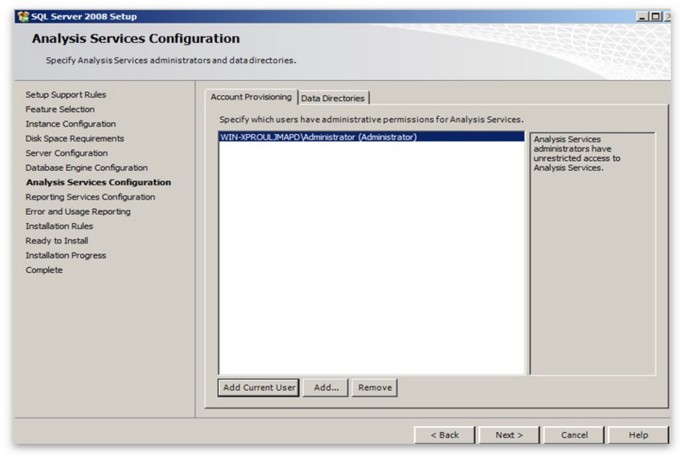
Task: Click the Add Current User button
Action: point(259,387)
